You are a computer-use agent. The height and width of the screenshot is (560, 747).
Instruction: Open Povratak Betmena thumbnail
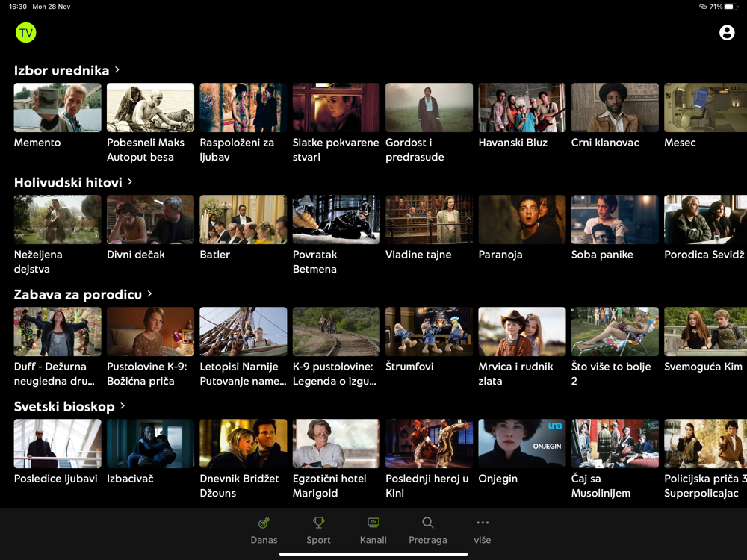click(x=336, y=220)
